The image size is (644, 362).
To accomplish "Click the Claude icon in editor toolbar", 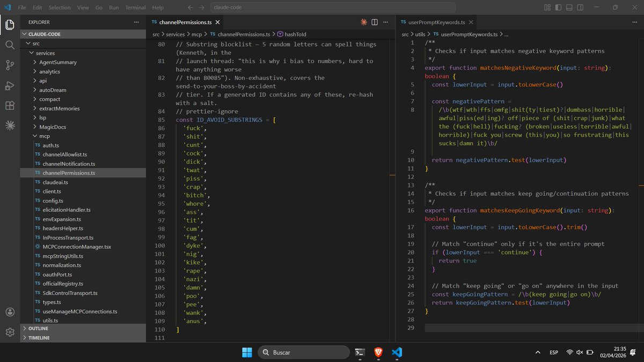I will (364, 22).
